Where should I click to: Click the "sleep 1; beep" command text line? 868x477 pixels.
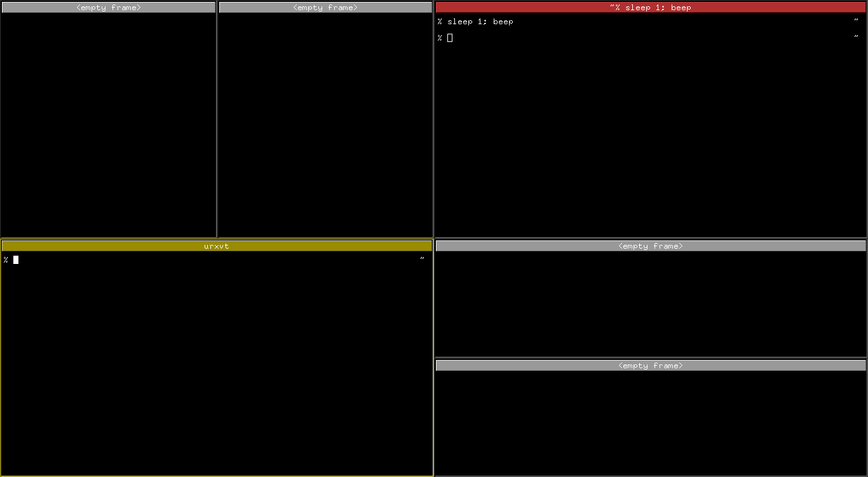point(480,22)
